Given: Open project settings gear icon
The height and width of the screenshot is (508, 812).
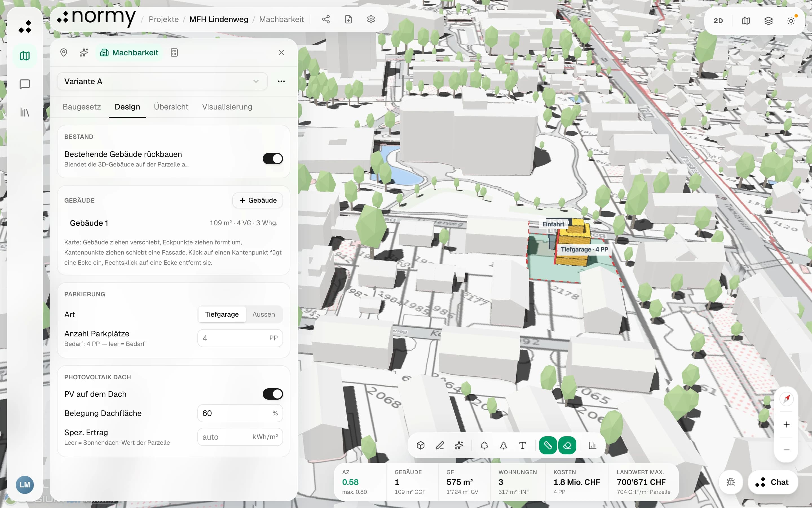Looking at the screenshot, I should click(371, 19).
